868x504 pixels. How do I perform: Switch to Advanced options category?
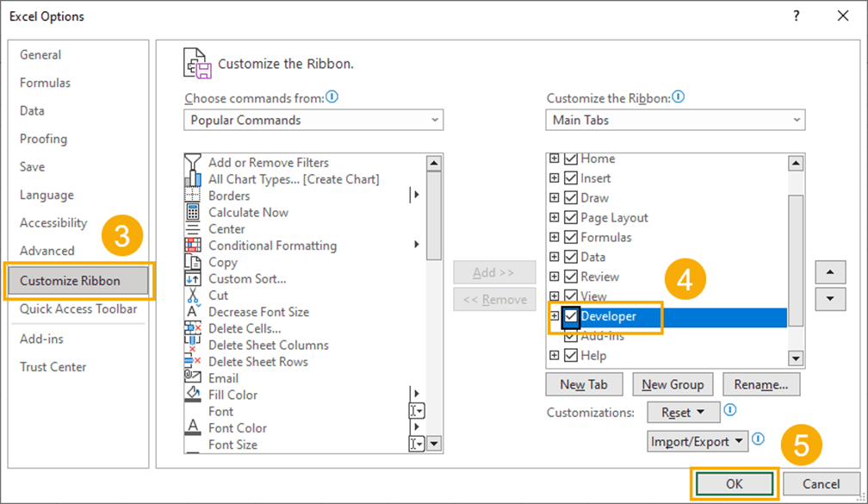[47, 251]
